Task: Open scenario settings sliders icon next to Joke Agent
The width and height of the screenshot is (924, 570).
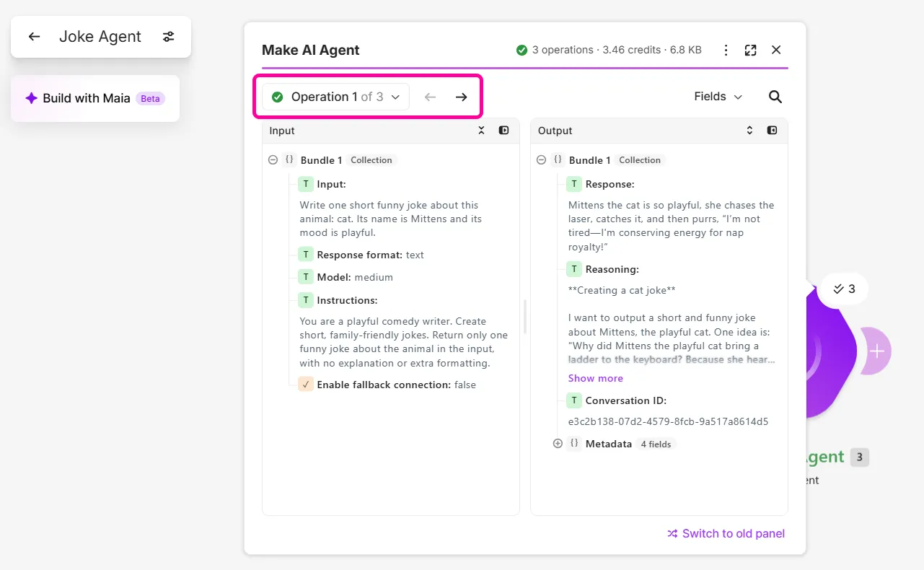Action: [168, 37]
